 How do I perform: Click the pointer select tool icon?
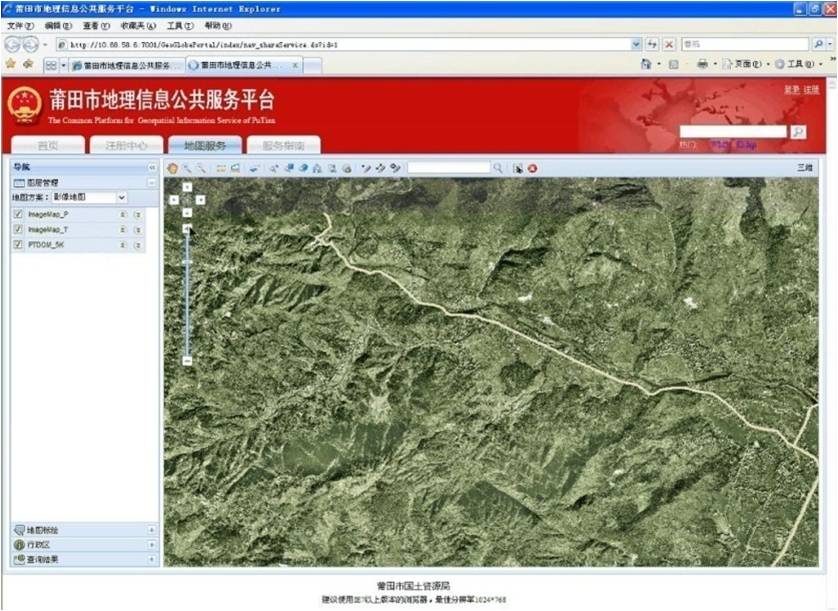click(518, 168)
